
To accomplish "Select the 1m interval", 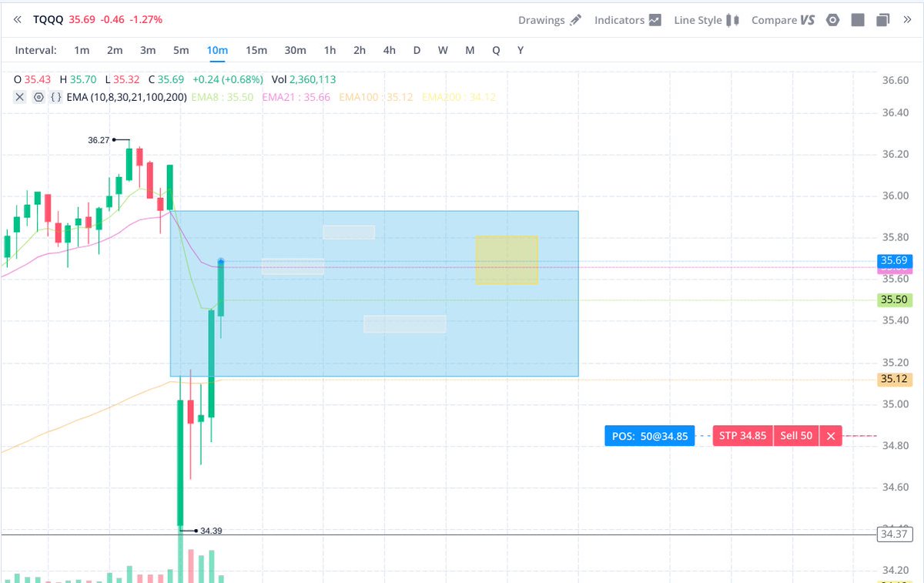I will click(82, 50).
